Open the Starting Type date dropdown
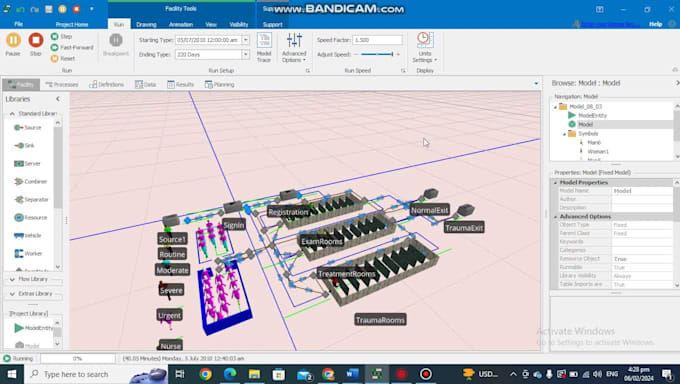The image size is (680, 384). [x=245, y=40]
